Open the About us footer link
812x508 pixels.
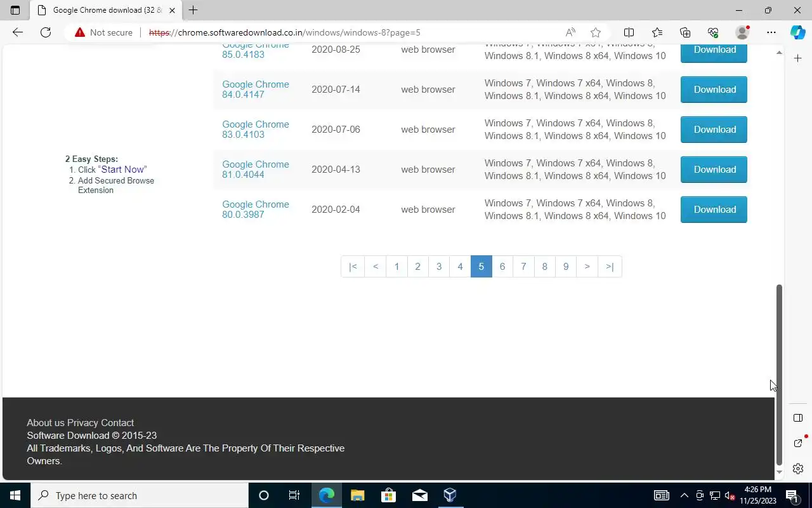[46, 423]
